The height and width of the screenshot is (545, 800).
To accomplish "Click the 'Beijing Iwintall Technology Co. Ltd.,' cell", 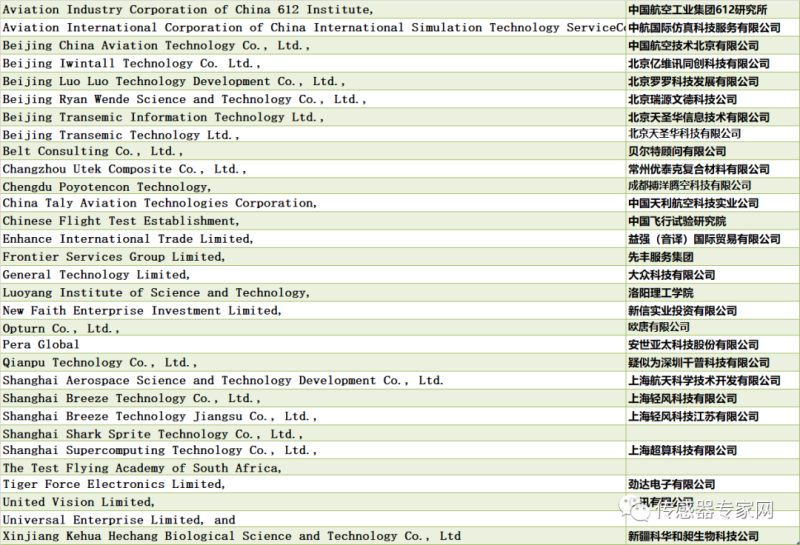I will point(313,63).
